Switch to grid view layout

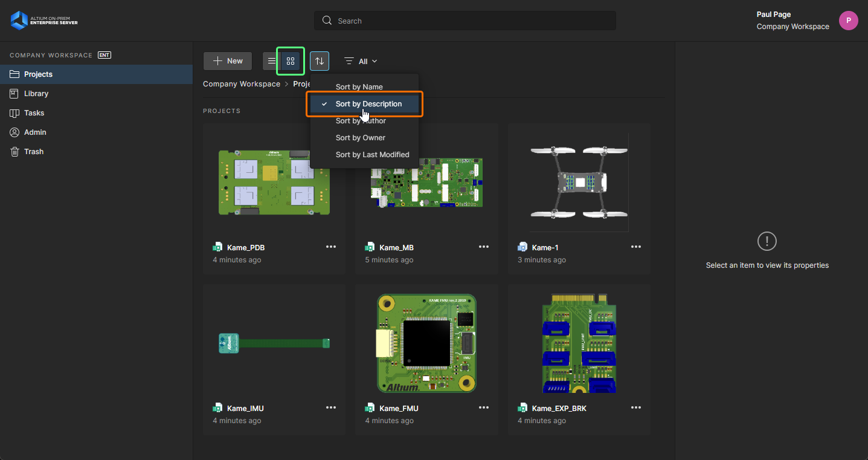[x=291, y=61]
